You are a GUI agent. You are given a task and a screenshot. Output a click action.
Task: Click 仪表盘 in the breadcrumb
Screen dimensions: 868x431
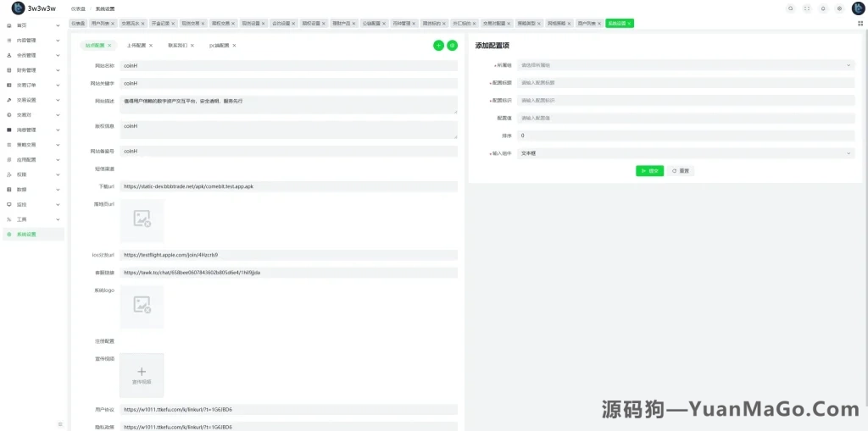78,8
